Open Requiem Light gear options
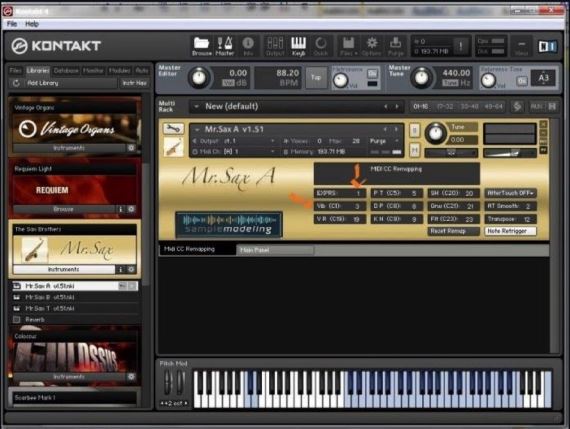Viewport: 570px width, 429px height. (x=131, y=209)
